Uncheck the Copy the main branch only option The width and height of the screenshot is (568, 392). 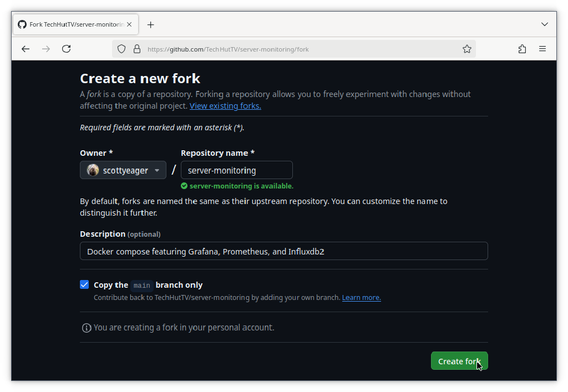coord(84,284)
